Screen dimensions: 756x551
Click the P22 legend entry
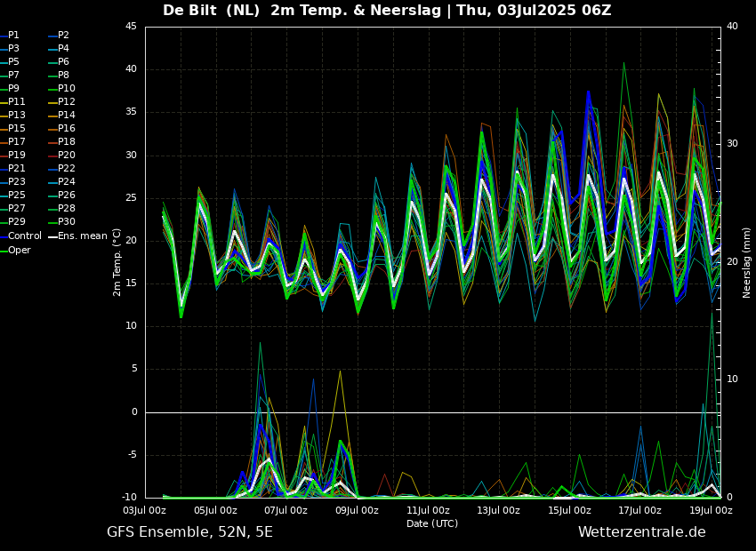[x=66, y=169]
